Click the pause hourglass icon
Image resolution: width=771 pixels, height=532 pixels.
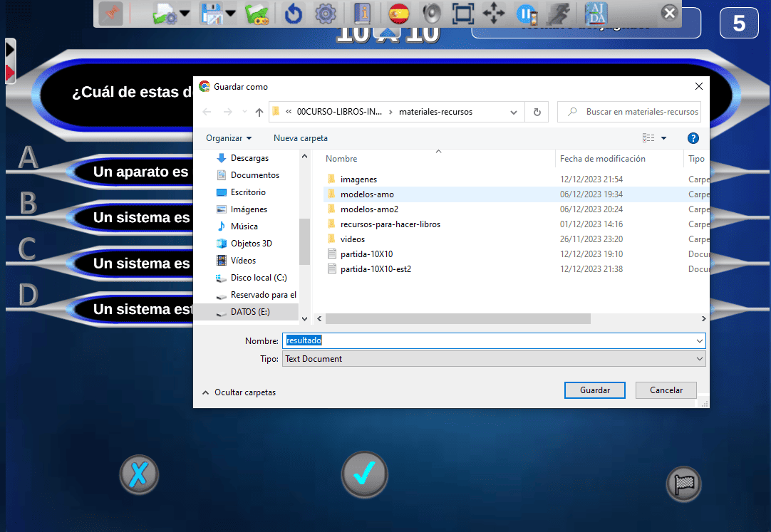click(x=526, y=14)
